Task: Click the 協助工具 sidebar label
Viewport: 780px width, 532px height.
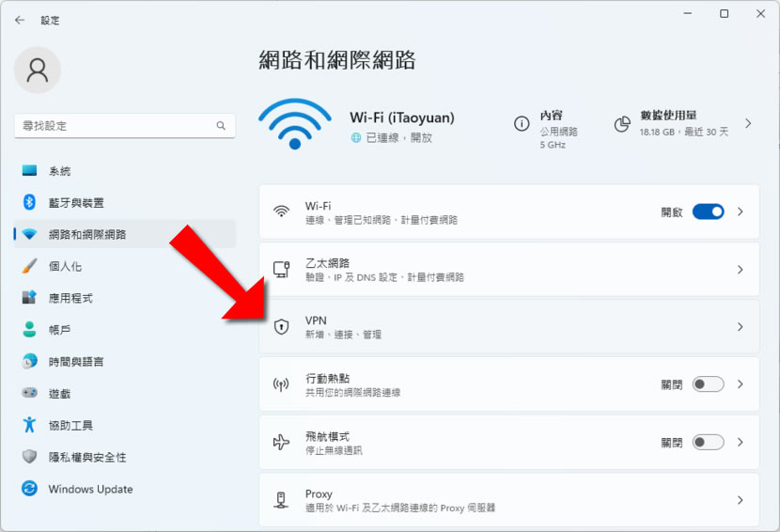Action: [x=70, y=426]
